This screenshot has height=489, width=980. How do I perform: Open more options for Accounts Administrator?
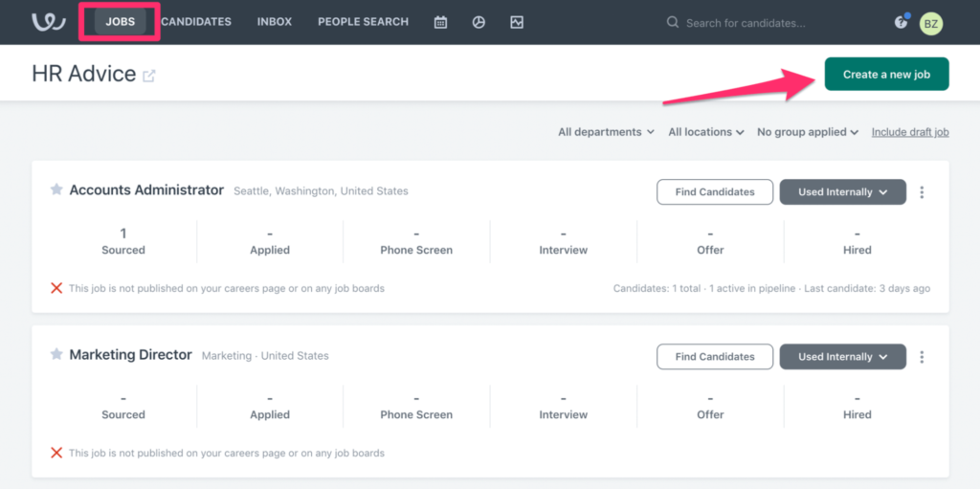922,192
